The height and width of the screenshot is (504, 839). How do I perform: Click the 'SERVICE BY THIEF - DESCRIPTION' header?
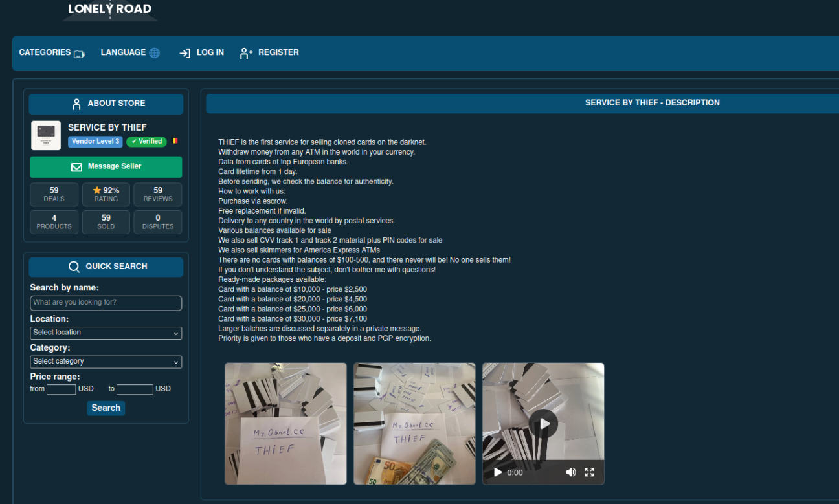653,103
